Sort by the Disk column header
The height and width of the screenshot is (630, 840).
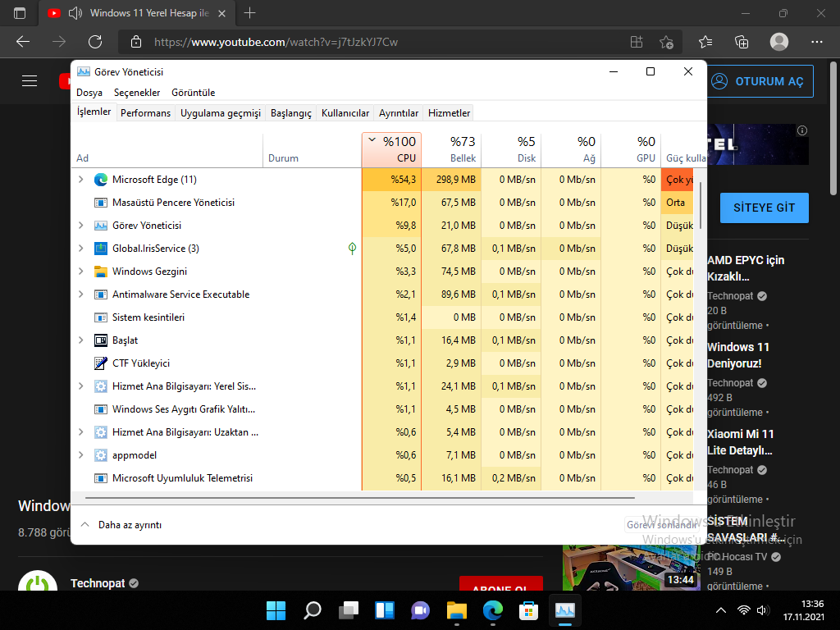coord(512,149)
